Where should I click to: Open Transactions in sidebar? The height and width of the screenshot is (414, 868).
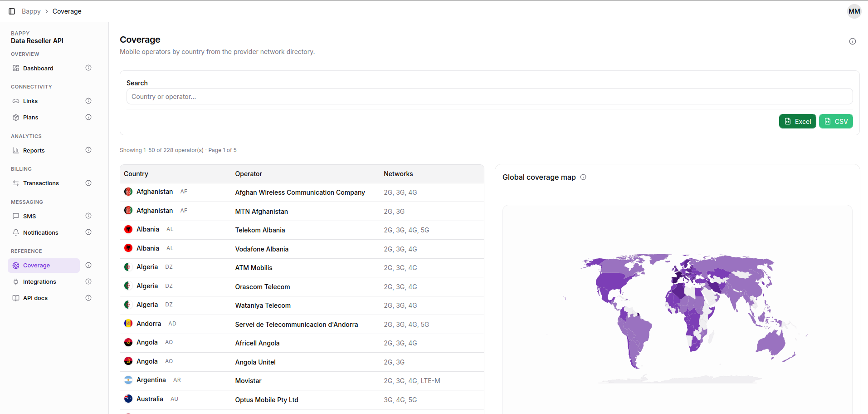coord(44,183)
